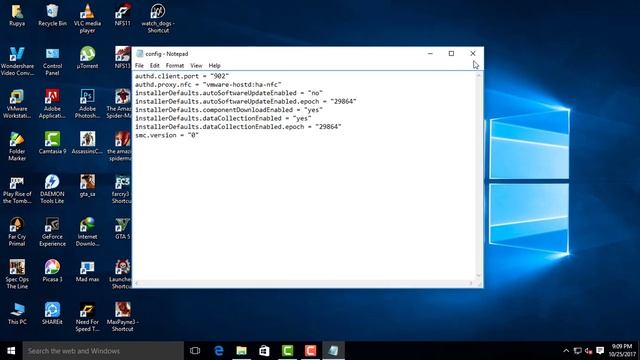This screenshot has width=640, height=360.
Task: Select the Far Cry Primal icon
Action: [17, 232]
